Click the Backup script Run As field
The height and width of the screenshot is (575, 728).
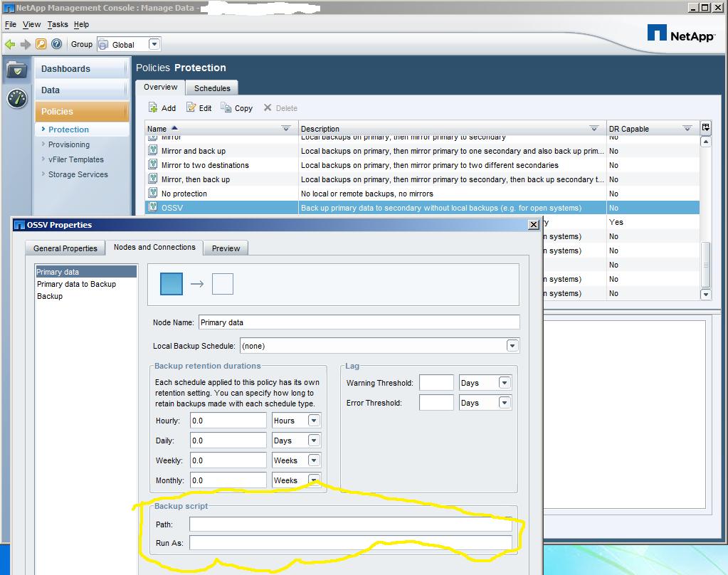351,543
